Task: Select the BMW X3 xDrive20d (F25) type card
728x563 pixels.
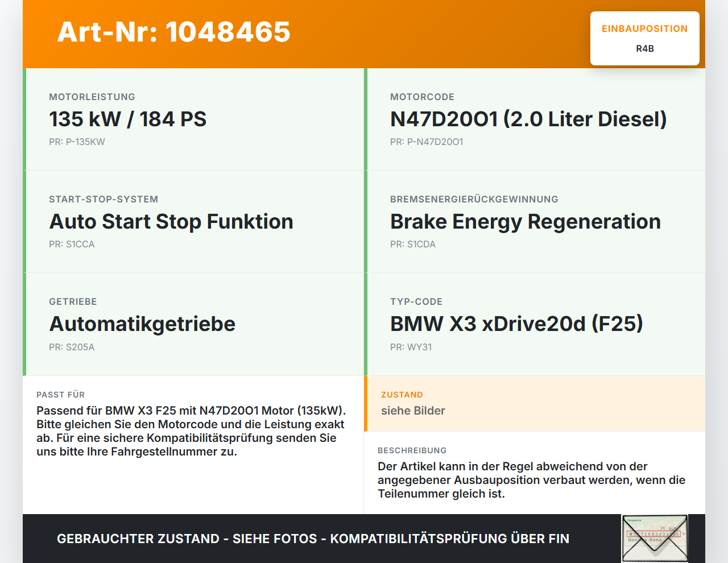Action: [x=535, y=324]
